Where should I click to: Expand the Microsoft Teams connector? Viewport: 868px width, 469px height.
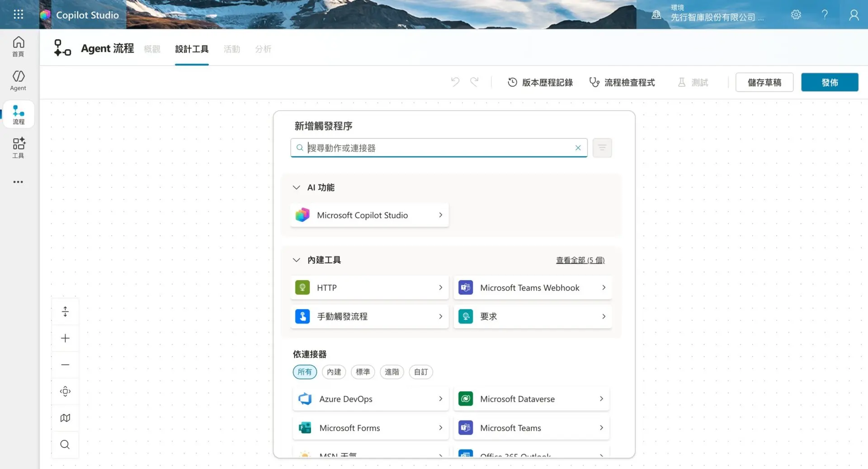(x=532, y=428)
